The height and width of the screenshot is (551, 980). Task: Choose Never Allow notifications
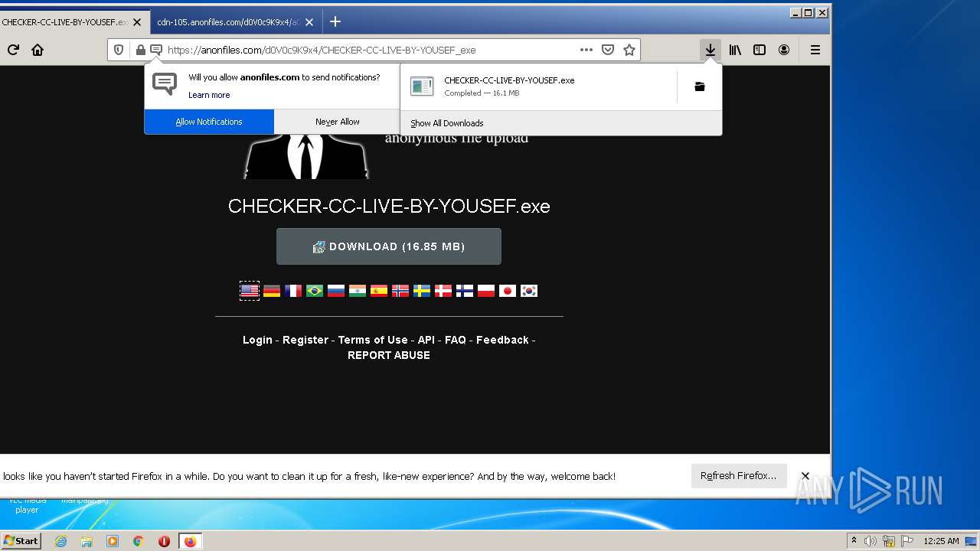point(337,122)
